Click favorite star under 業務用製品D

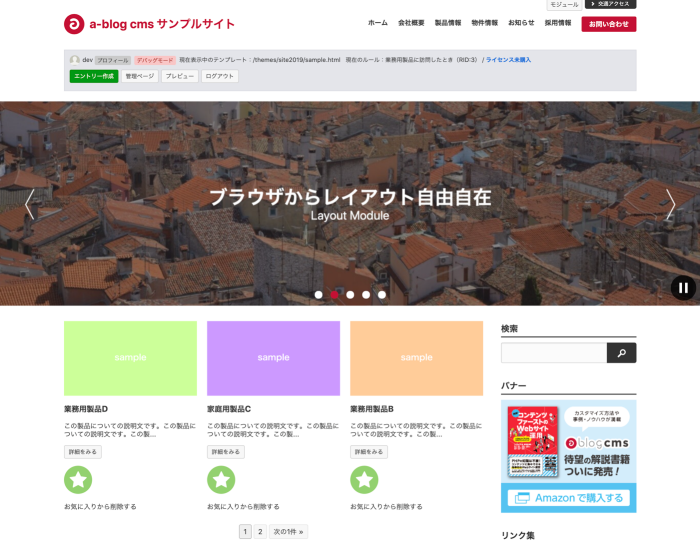coord(78,480)
